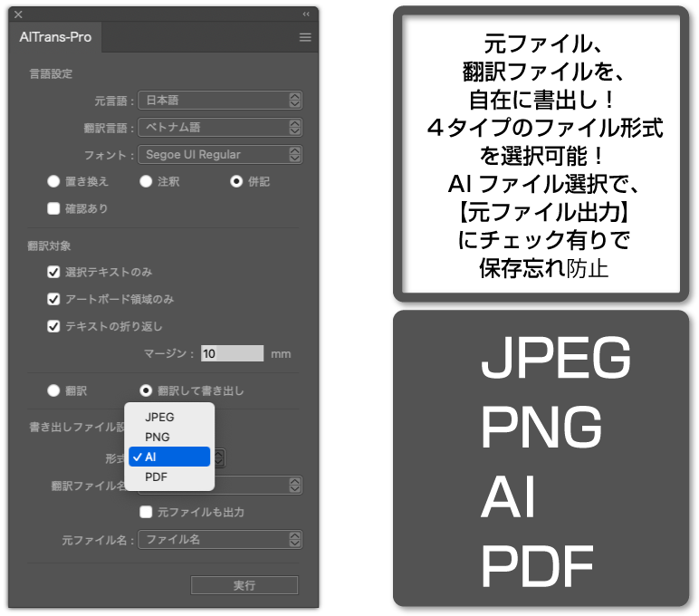This screenshot has height=616, width=699.
Task: Choose PNG from the format menu
Action: click(169, 437)
